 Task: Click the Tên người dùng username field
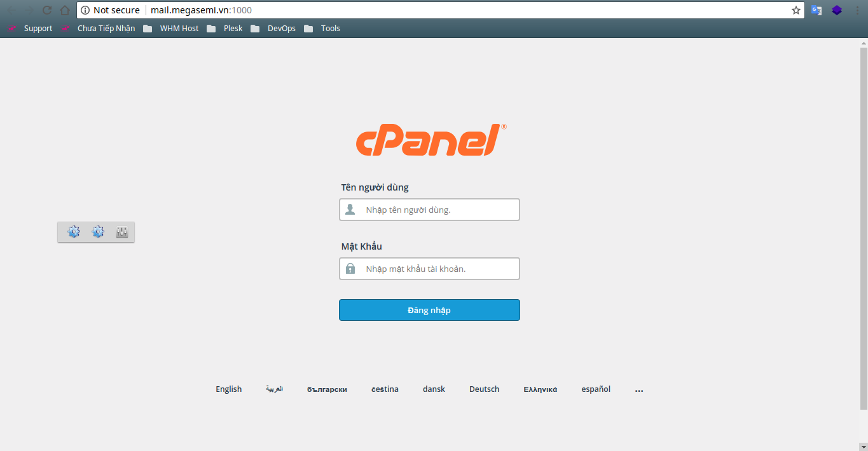[x=429, y=210]
